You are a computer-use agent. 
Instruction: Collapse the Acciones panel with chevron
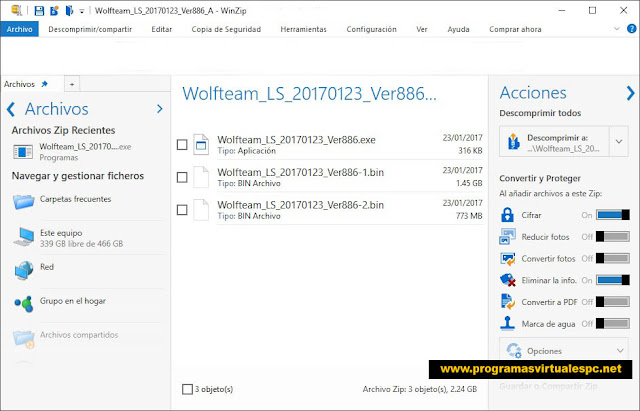631,93
